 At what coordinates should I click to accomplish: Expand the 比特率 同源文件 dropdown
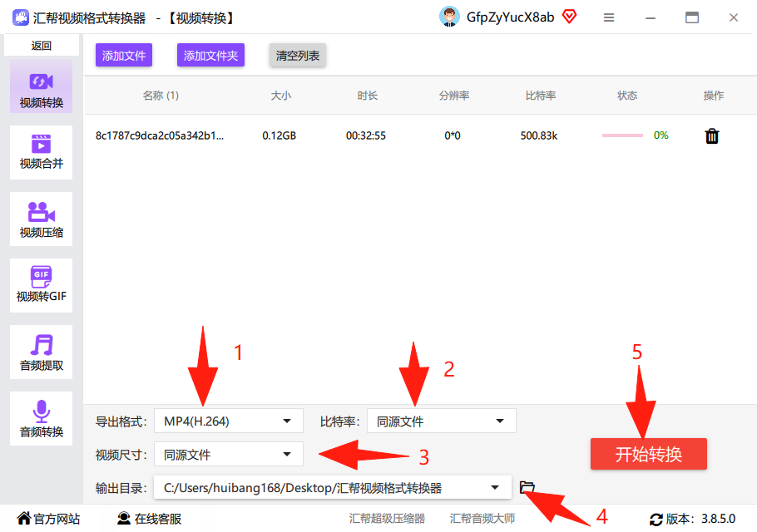441,421
